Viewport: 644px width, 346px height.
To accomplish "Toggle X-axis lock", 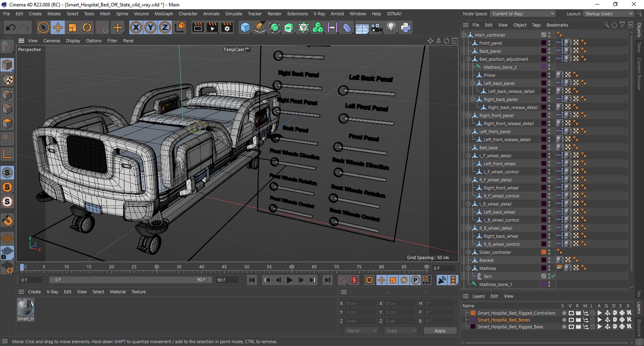I will coord(136,27).
